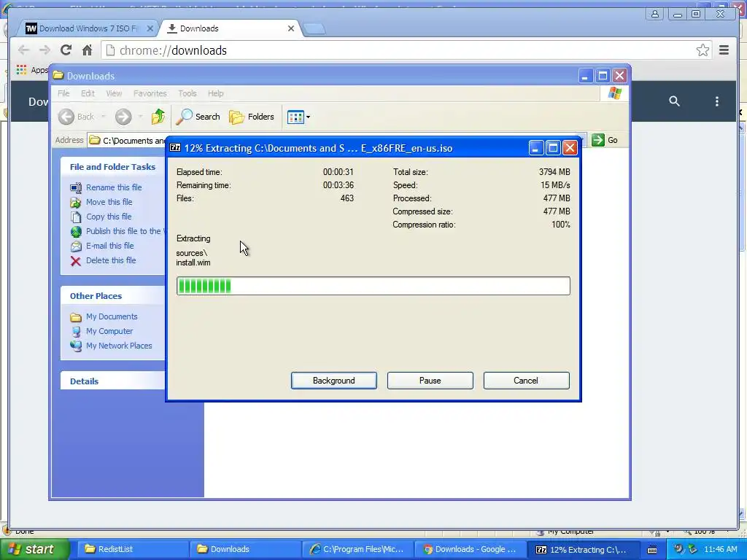This screenshot has height=560, width=747.
Task: Switch to Downloads folder taskbar button
Action: (245, 549)
